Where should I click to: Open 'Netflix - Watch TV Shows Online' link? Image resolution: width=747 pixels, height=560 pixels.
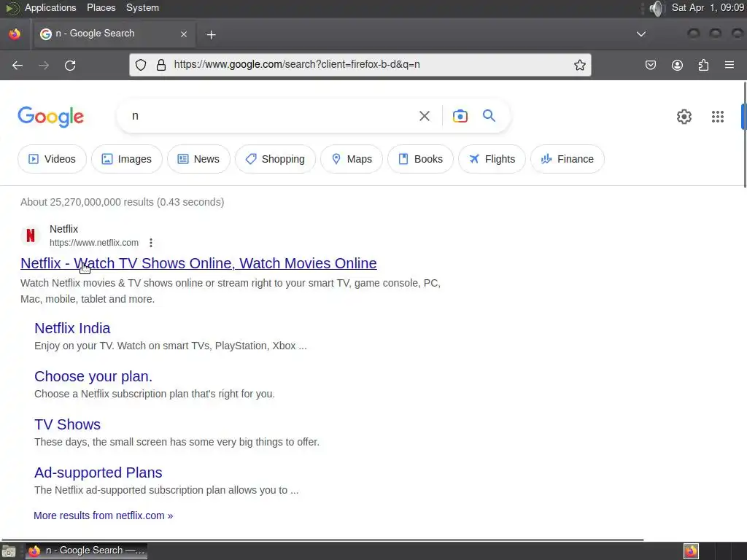[198, 263]
